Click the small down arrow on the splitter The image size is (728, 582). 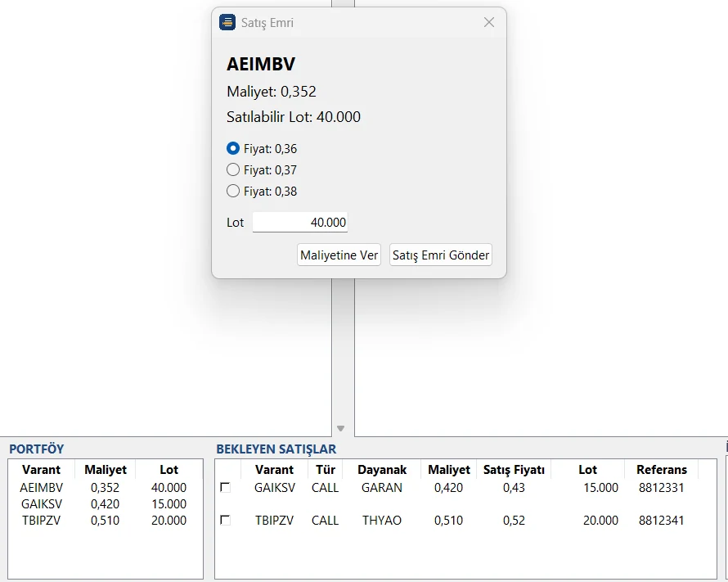(x=341, y=428)
